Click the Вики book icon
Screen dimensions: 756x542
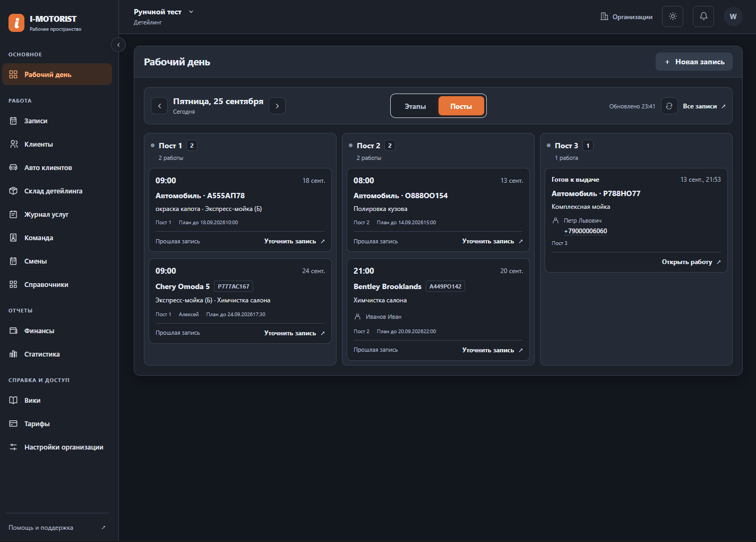(14, 400)
